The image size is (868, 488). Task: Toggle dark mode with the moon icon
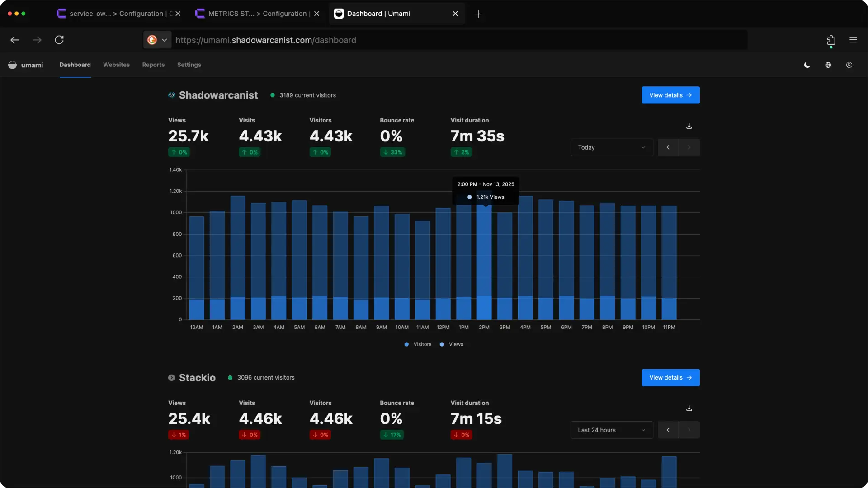pos(807,65)
